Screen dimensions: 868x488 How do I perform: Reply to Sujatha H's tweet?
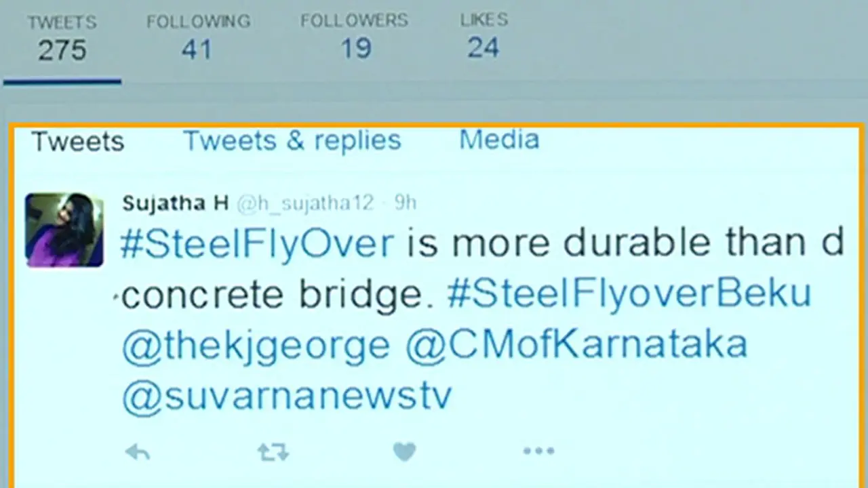pos(138,452)
